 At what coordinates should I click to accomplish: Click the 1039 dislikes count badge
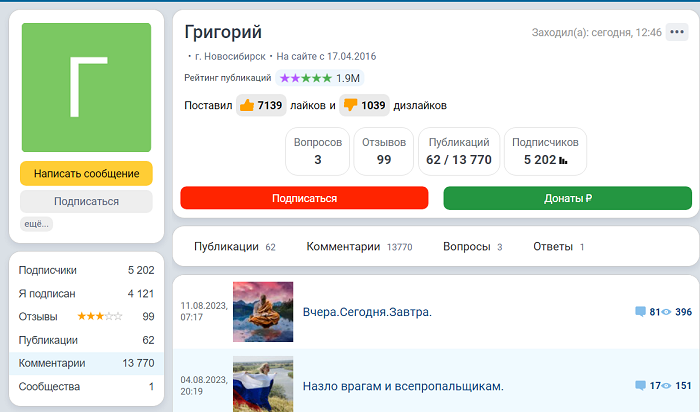tap(364, 105)
